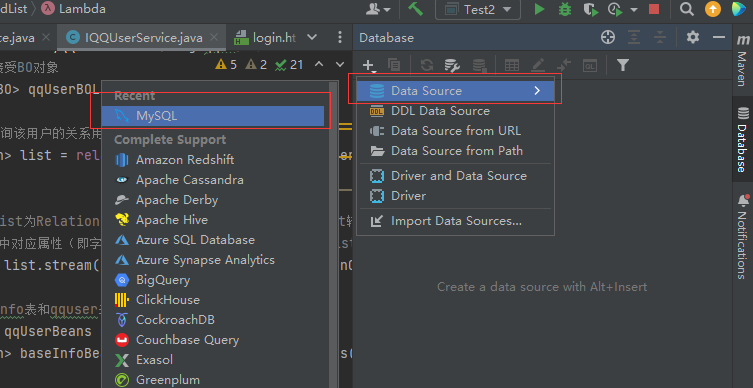
Task: Expand the Data Source submenu arrow
Action: click(x=537, y=91)
